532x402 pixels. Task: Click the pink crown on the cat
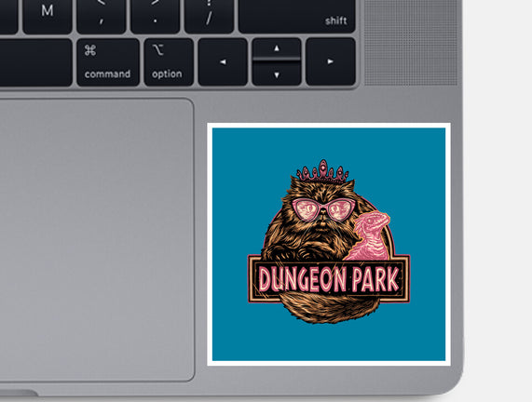pyautogui.click(x=322, y=171)
